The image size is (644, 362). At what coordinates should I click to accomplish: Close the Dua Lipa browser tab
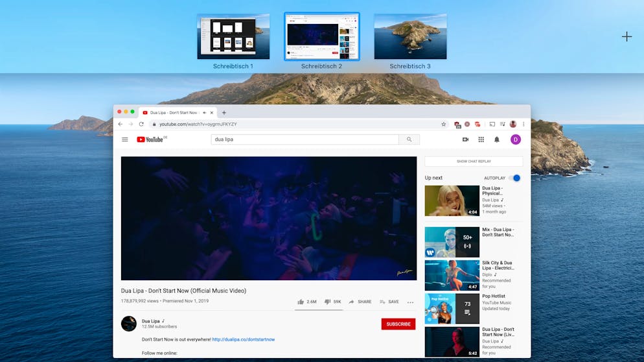pyautogui.click(x=212, y=112)
